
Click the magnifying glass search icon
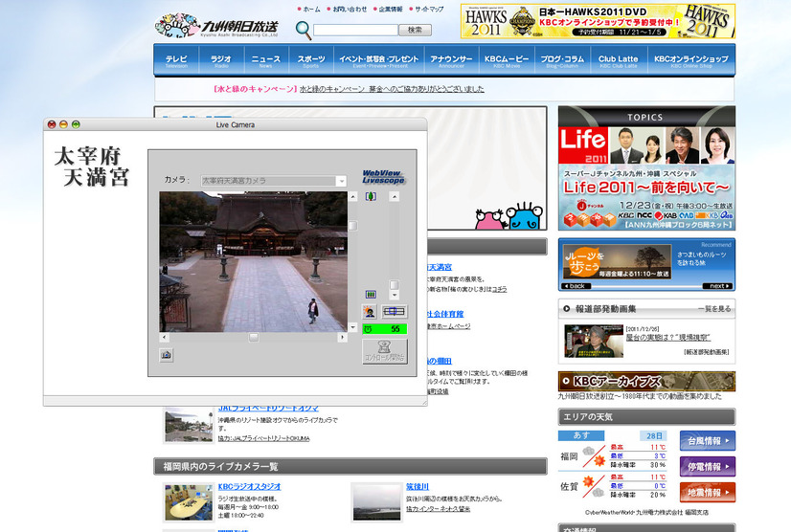pyautogui.click(x=304, y=31)
